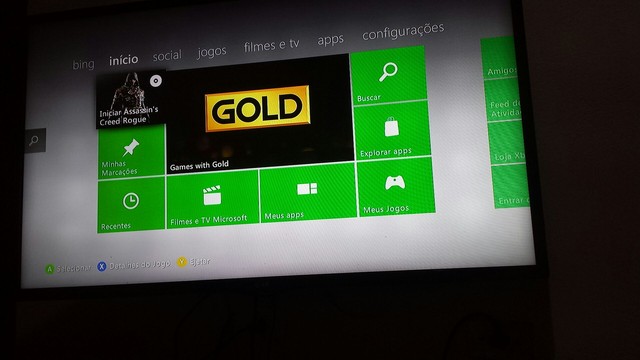This screenshot has width=640, height=360.
Task: Open Meus apps tile
Action: [x=307, y=193]
